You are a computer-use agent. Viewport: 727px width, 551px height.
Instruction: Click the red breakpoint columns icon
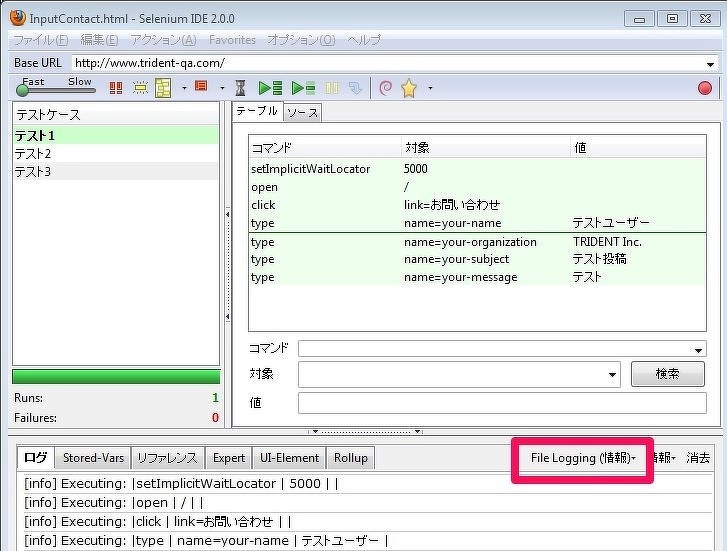[x=116, y=88]
